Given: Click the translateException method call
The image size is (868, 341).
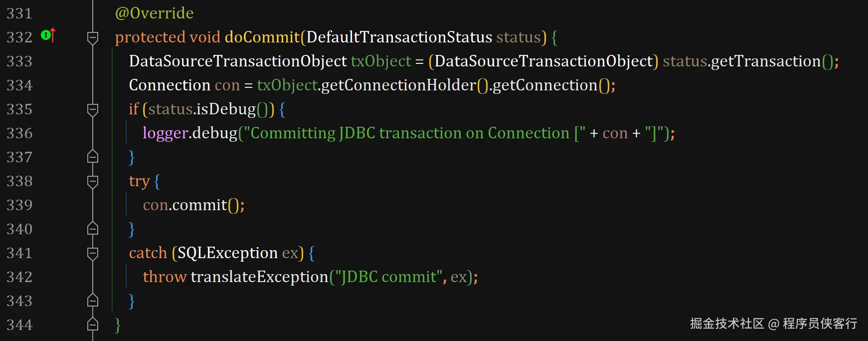Looking at the screenshot, I should pyautogui.click(x=259, y=277).
